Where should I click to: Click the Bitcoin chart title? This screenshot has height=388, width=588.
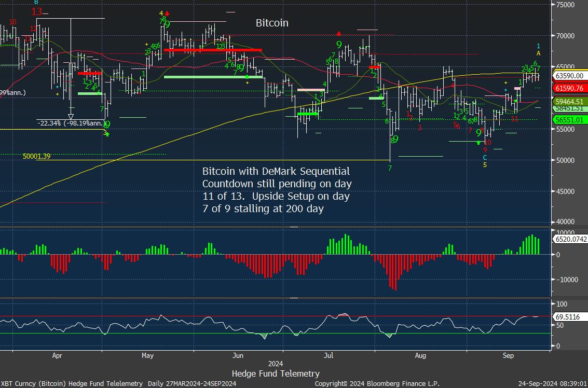tap(272, 23)
